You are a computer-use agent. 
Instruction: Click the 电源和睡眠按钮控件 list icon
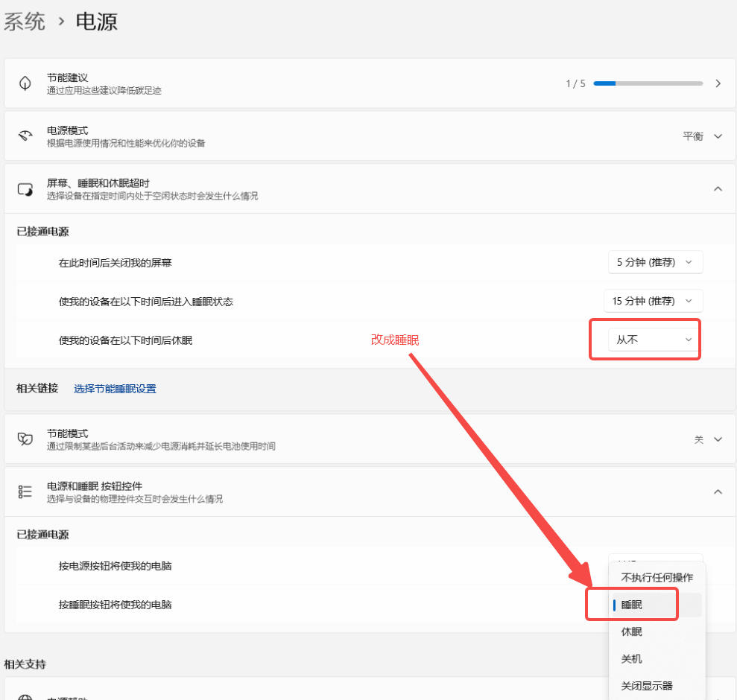(25, 491)
